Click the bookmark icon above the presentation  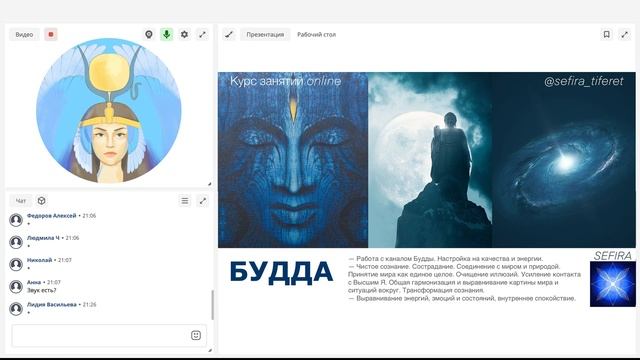[x=607, y=34]
